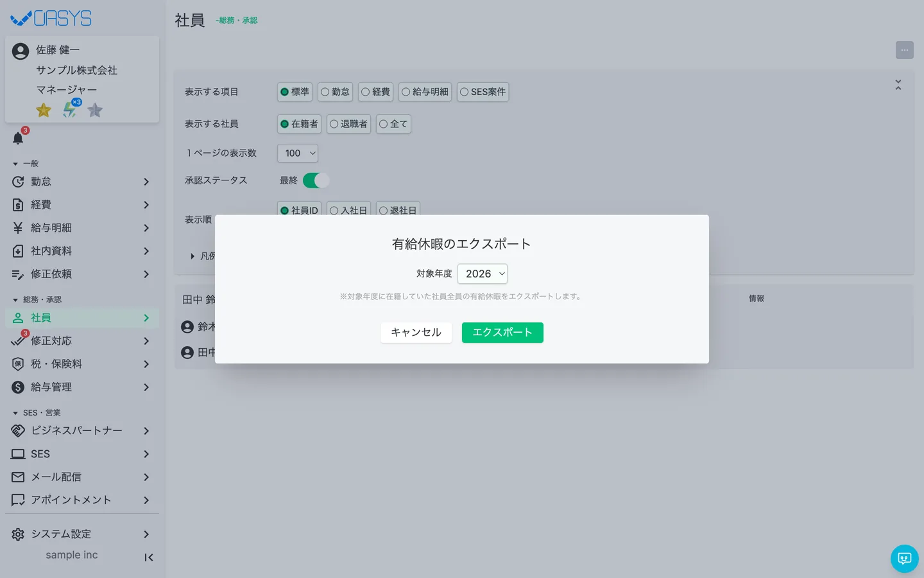Click the 勤怠 clock icon in sidebar
Image resolution: width=924 pixels, height=578 pixels.
[18, 182]
